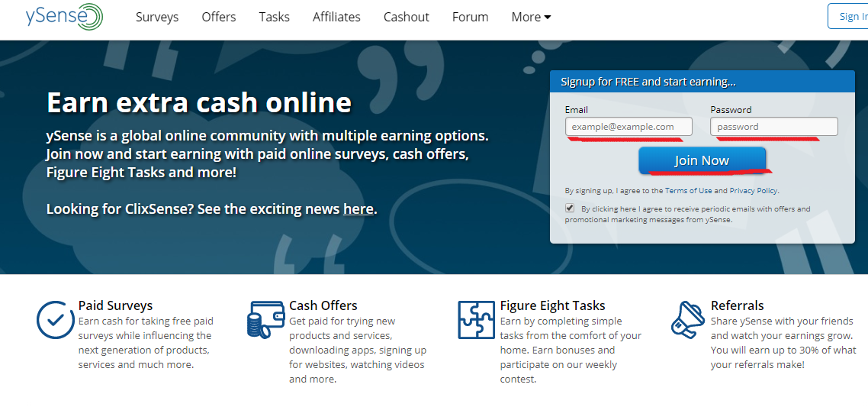This screenshot has height=407, width=868.
Task: Click the Paid Surveys checkmark icon
Action: coord(56,320)
